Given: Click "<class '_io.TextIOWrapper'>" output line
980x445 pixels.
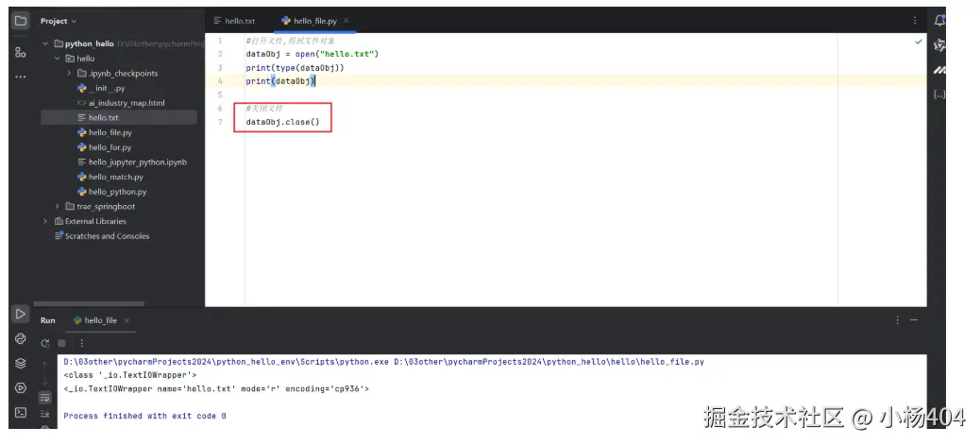Looking at the screenshot, I should 130,375.
